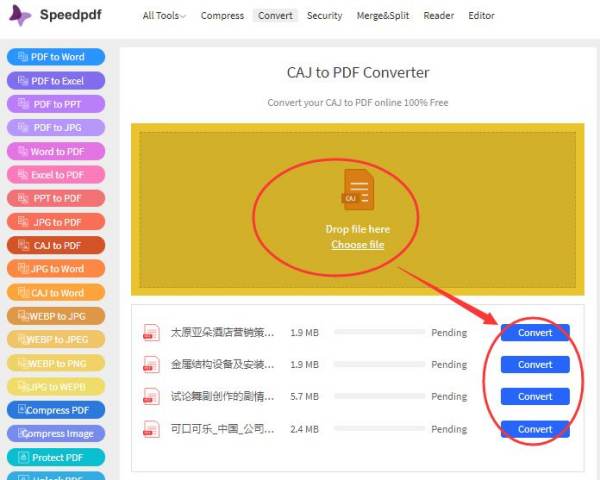This screenshot has width=600, height=480.
Task: Open the Security menu item
Action: (324, 16)
